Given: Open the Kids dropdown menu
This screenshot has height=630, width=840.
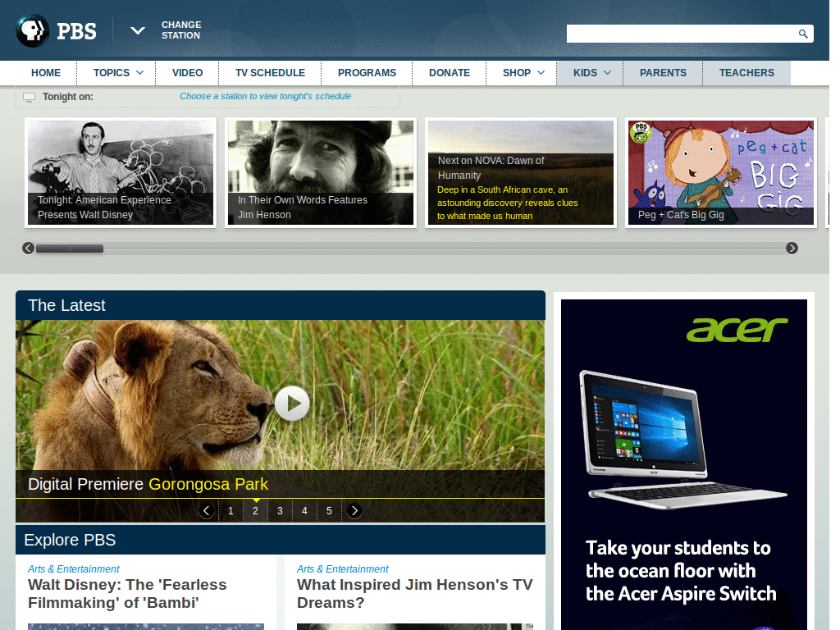Looking at the screenshot, I should (x=591, y=73).
